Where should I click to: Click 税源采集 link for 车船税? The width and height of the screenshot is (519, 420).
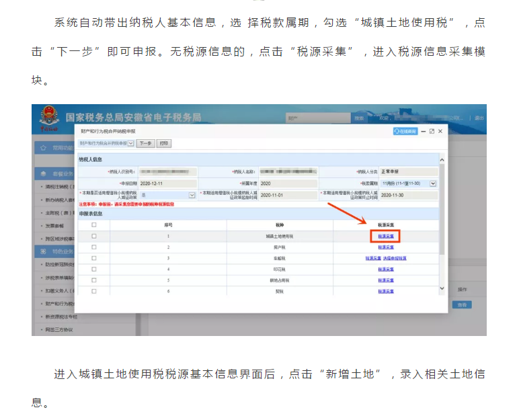[373, 258]
